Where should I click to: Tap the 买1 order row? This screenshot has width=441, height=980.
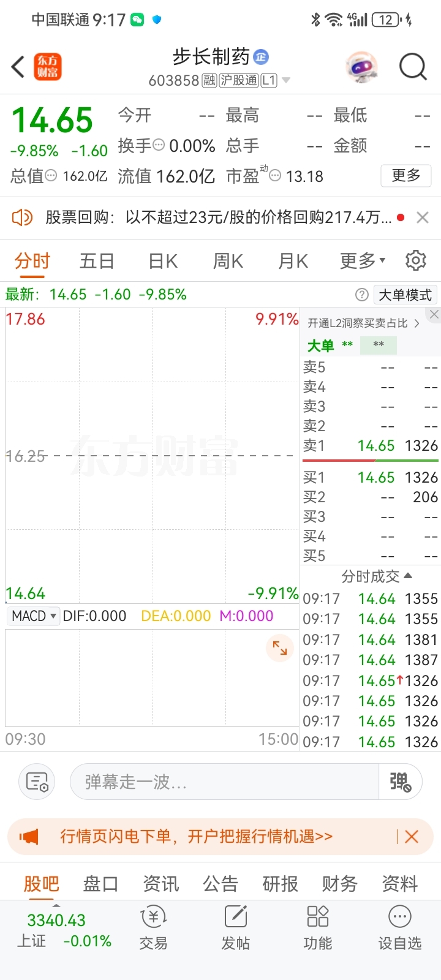pos(371,477)
